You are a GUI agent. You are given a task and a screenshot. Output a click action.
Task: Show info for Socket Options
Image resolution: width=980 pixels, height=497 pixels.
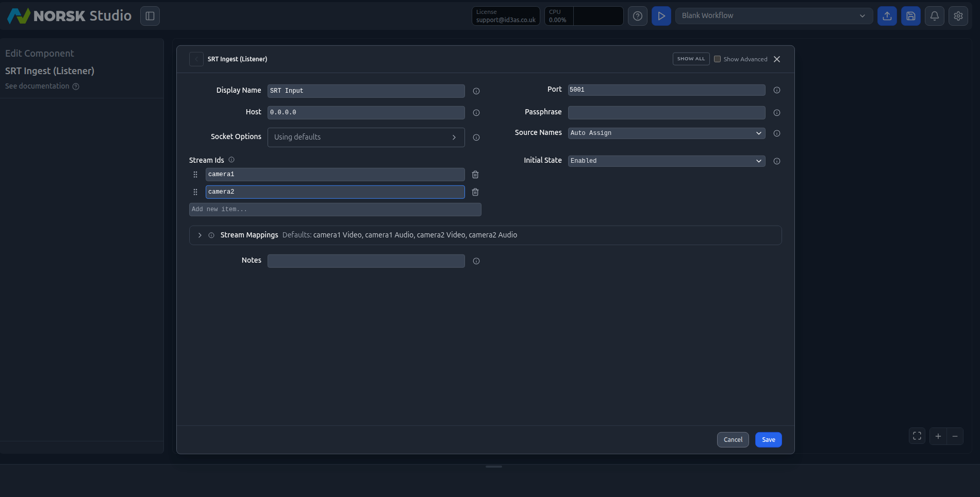pos(476,138)
